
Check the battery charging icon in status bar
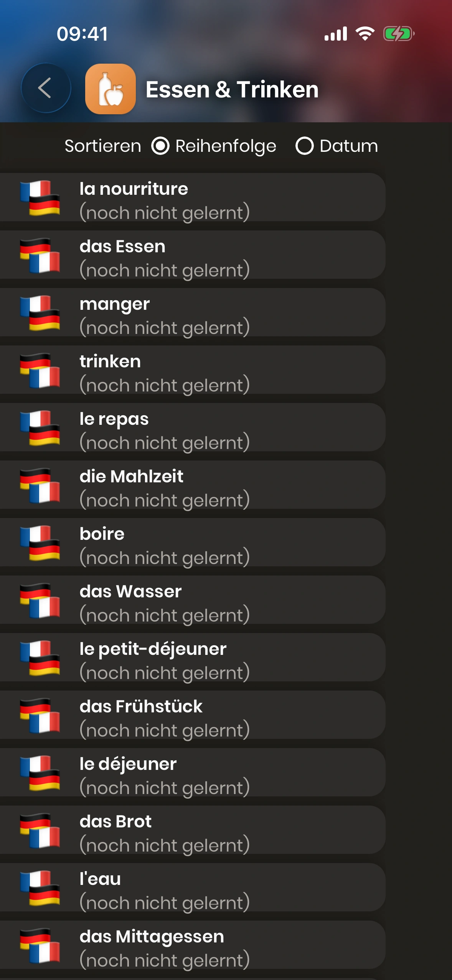coord(399,34)
